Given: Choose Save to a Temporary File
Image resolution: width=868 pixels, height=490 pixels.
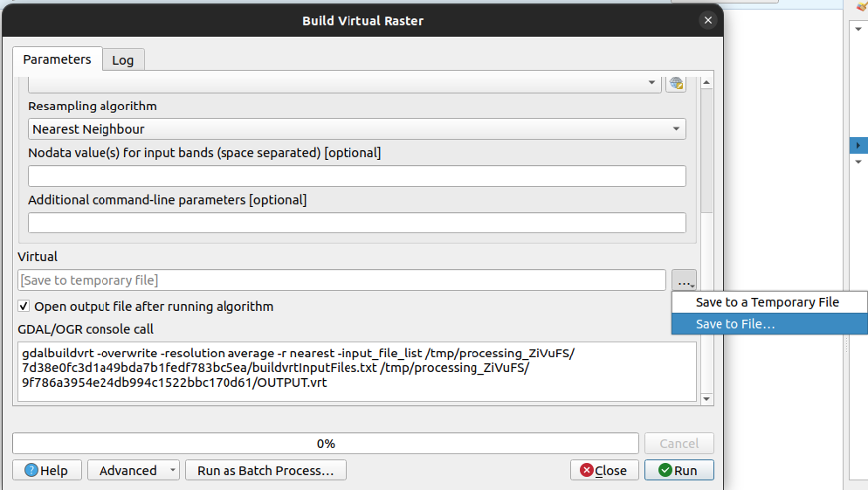Looking at the screenshot, I should (769, 302).
